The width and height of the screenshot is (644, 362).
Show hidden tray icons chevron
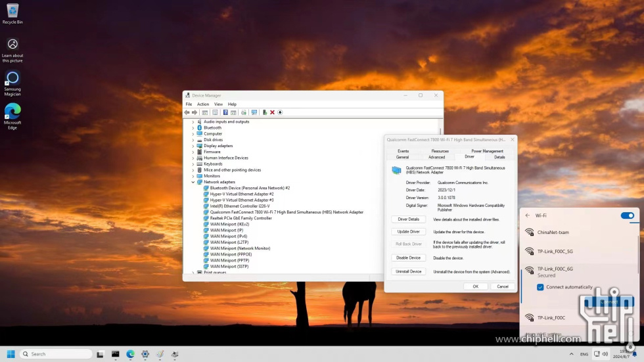point(571,354)
